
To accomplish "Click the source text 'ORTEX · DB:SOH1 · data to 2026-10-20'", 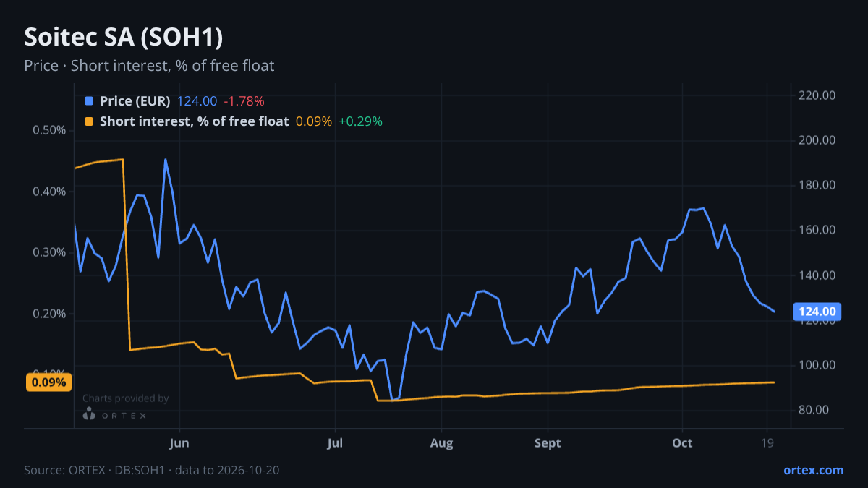I will 173,470.
